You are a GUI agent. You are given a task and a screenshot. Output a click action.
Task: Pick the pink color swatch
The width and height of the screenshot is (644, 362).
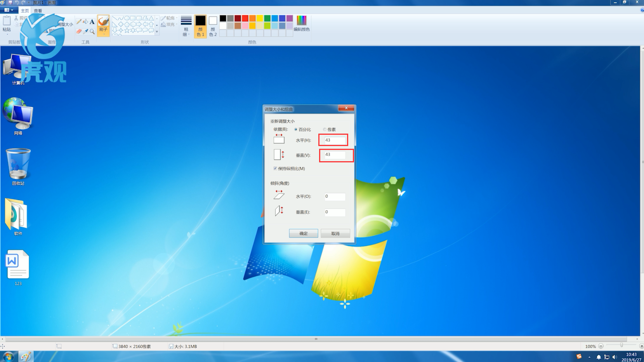tap(245, 26)
